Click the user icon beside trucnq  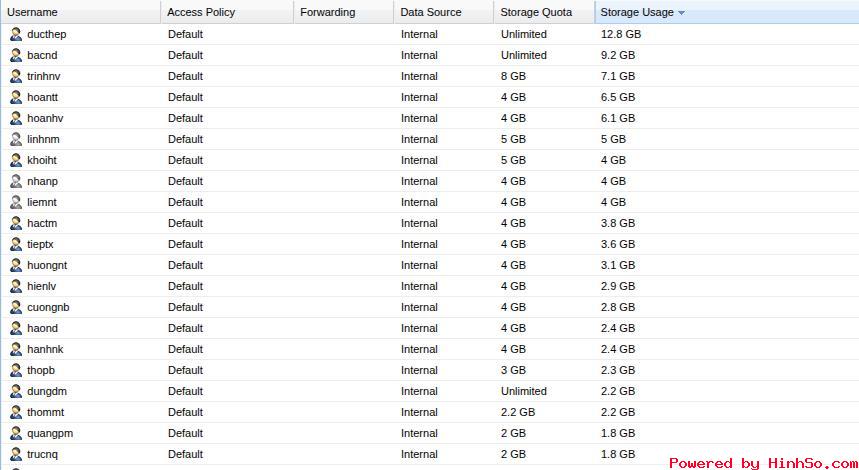[16, 454]
